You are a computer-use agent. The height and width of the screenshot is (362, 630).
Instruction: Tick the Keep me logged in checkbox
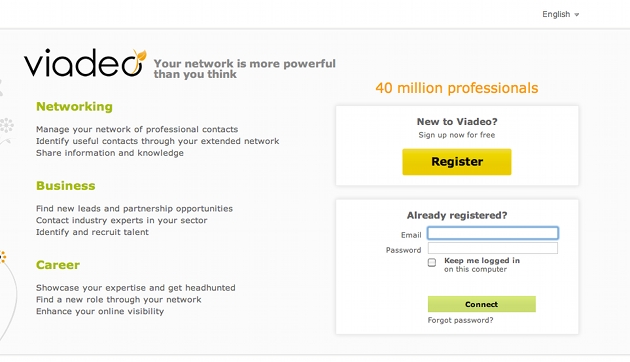click(x=432, y=262)
